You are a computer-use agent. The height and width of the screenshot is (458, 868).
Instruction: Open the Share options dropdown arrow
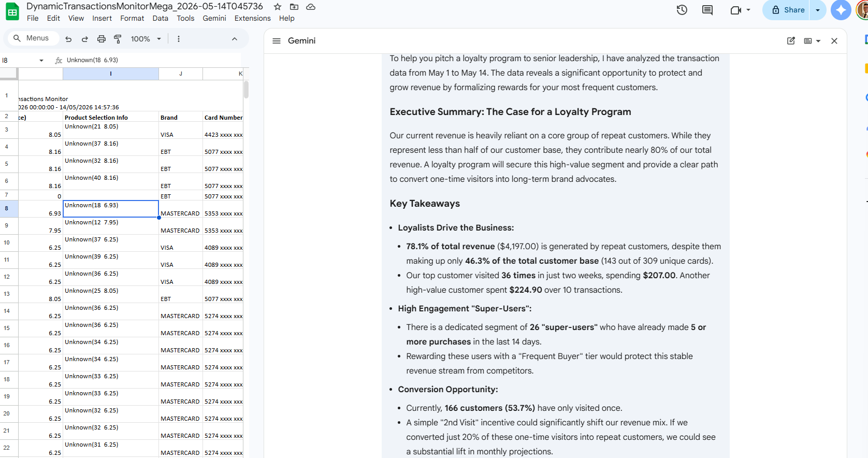(818, 10)
